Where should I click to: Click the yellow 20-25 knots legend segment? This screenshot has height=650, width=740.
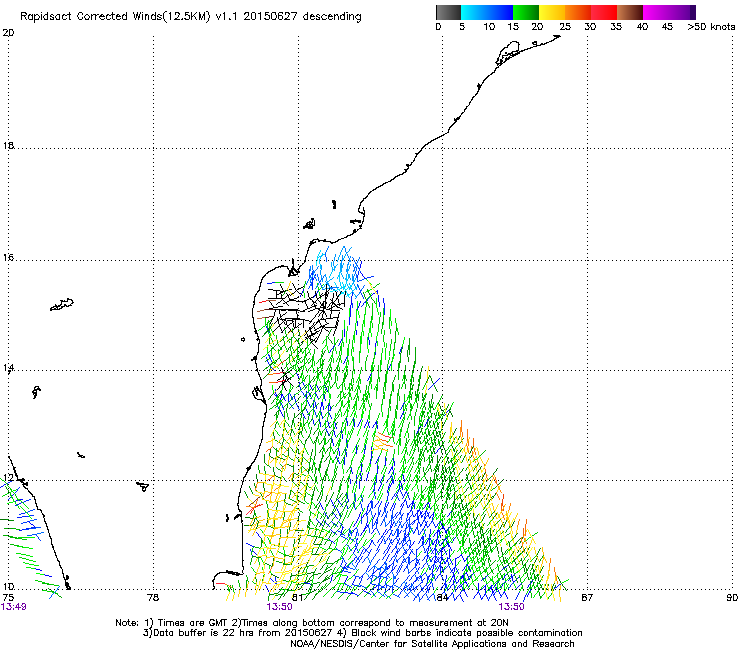pos(552,12)
